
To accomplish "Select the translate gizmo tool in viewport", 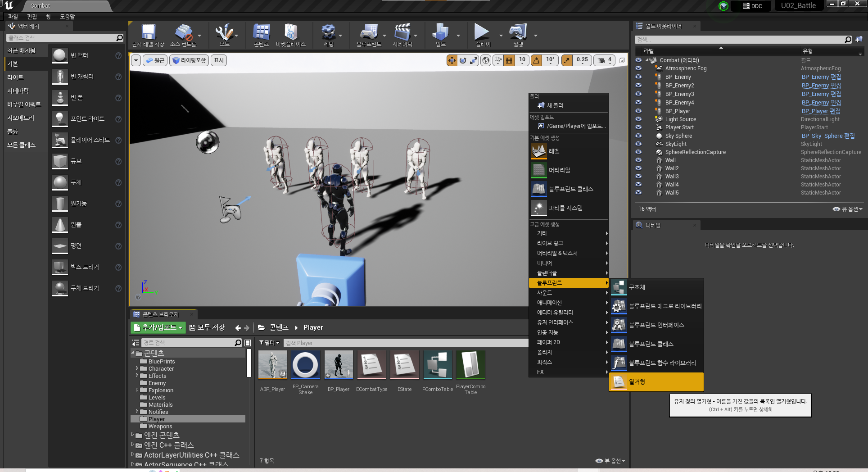I will pos(452,60).
